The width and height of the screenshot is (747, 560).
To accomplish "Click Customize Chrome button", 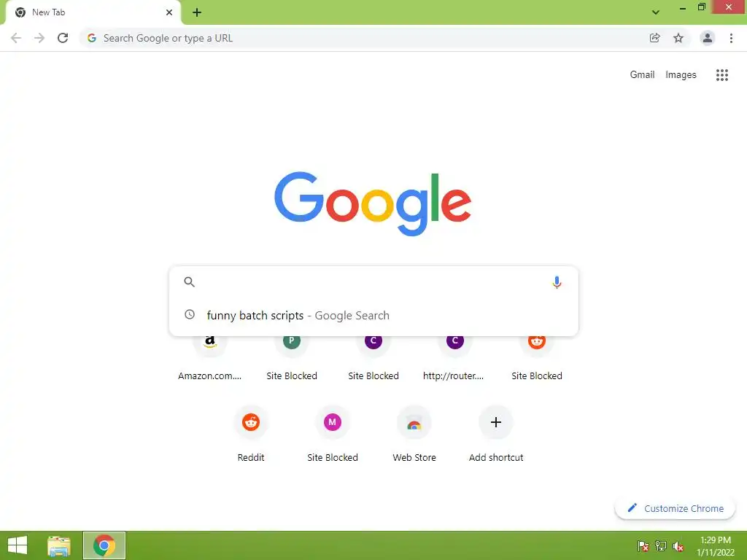I will pyautogui.click(x=676, y=508).
